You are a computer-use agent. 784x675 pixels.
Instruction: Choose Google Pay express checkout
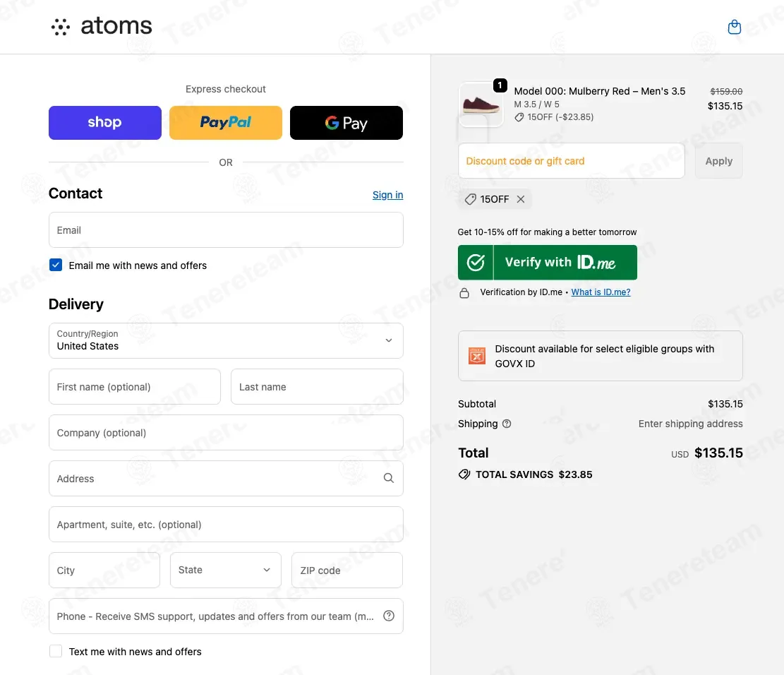pyautogui.click(x=346, y=123)
